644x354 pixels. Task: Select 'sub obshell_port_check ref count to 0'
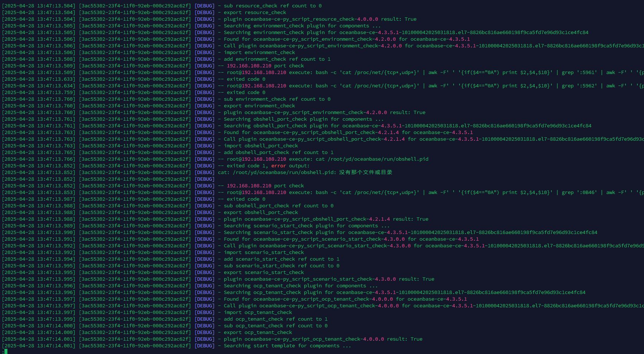pyautogui.click(x=279, y=206)
